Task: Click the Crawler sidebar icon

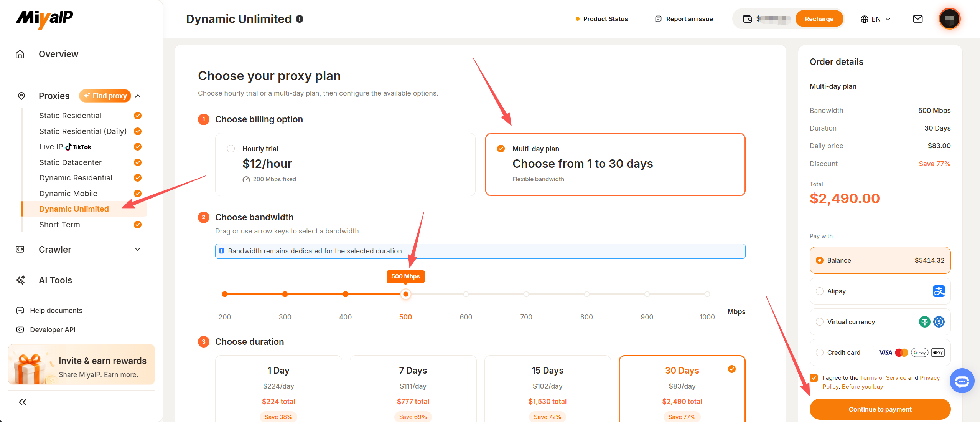Action: click(x=20, y=250)
